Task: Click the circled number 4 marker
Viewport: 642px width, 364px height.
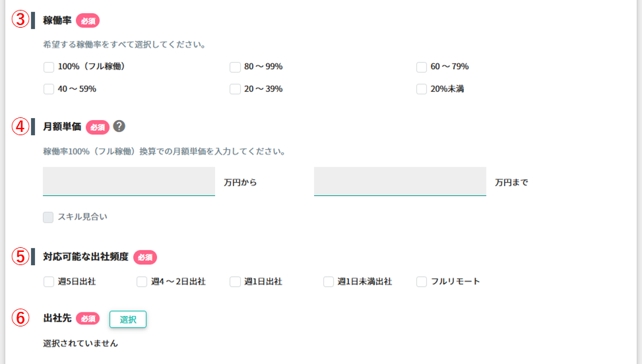Action: (x=20, y=127)
